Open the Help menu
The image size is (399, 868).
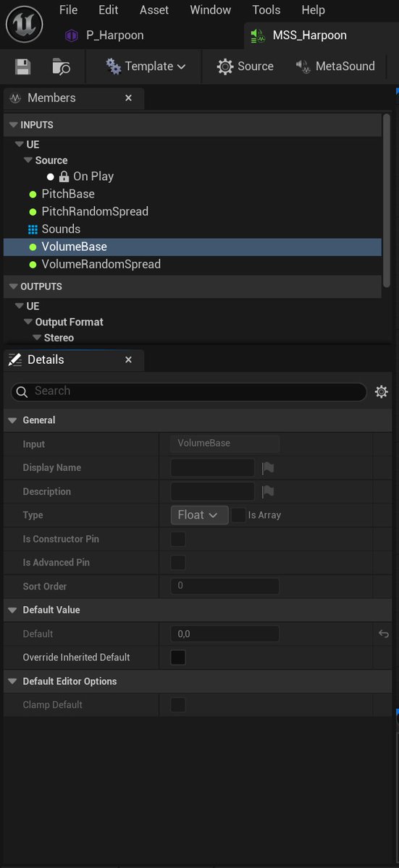[x=313, y=10]
